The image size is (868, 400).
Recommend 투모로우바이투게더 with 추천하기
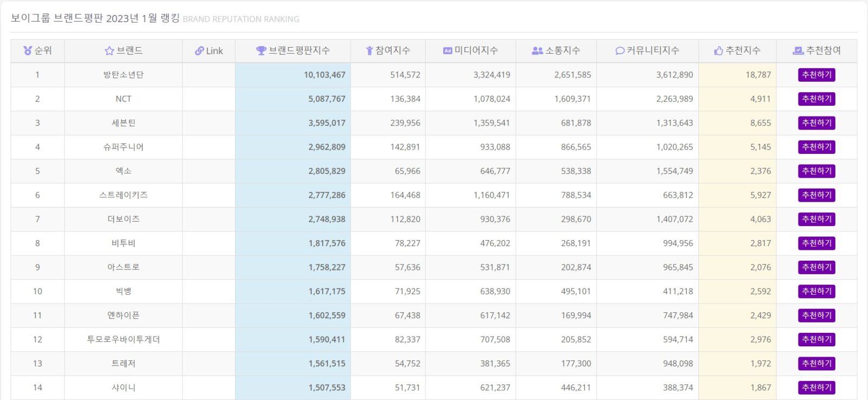point(816,339)
